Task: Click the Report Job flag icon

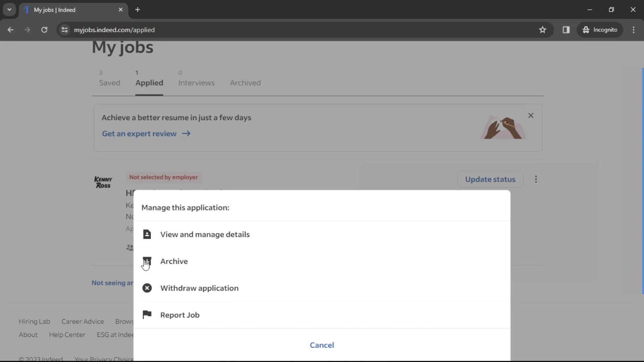Action: [147, 314]
